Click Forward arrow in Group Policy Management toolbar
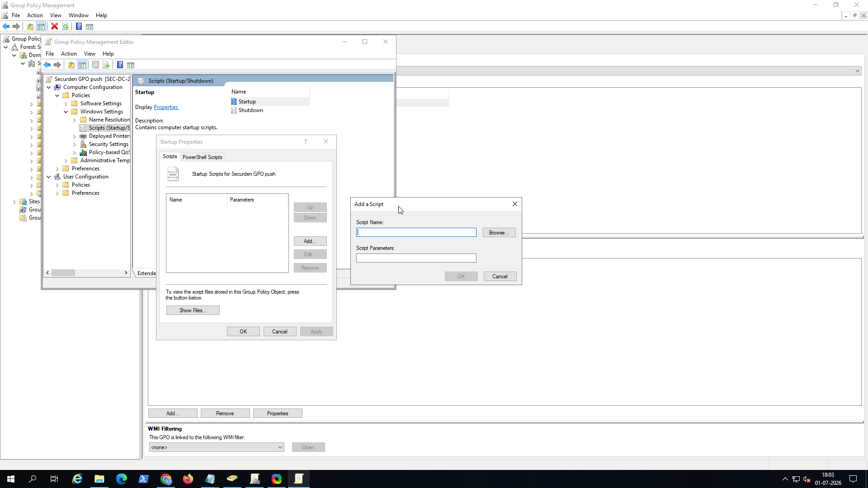Image resolution: width=868 pixels, height=488 pixels. click(x=16, y=27)
